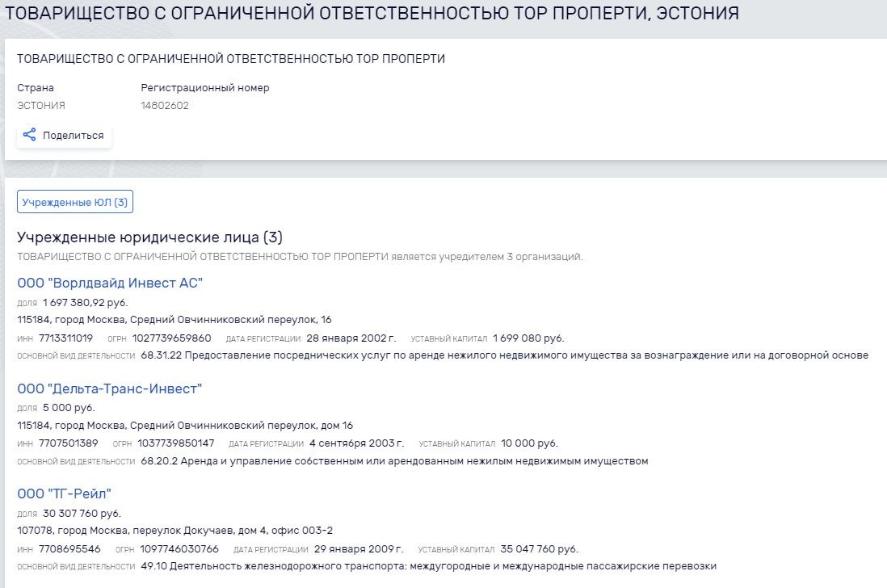Click the share icon next to Поделиться
Viewport: 887px width, 588px height.
click(29, 135)
